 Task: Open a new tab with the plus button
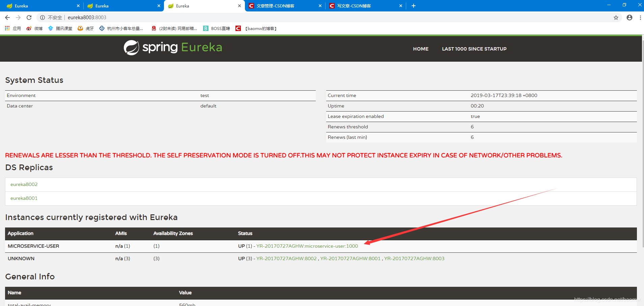coord(414,6)
